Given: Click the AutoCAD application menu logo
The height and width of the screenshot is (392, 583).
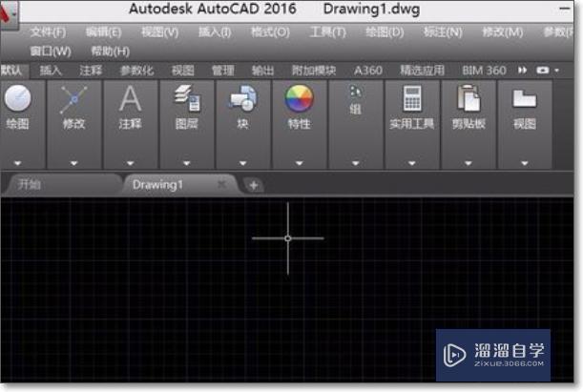Looking at the screenshot, I should pyautogui.click(x=9, y=14).
